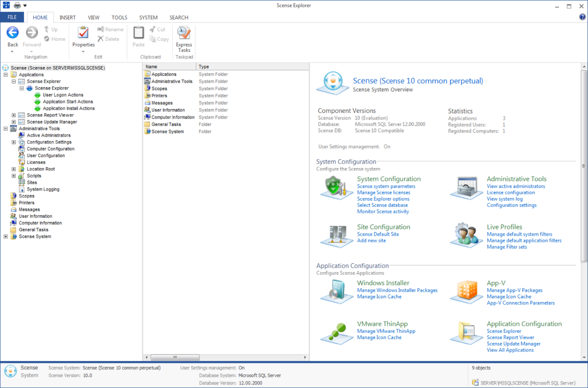Select Active Administrators in the tree

(x=49, y=135)
